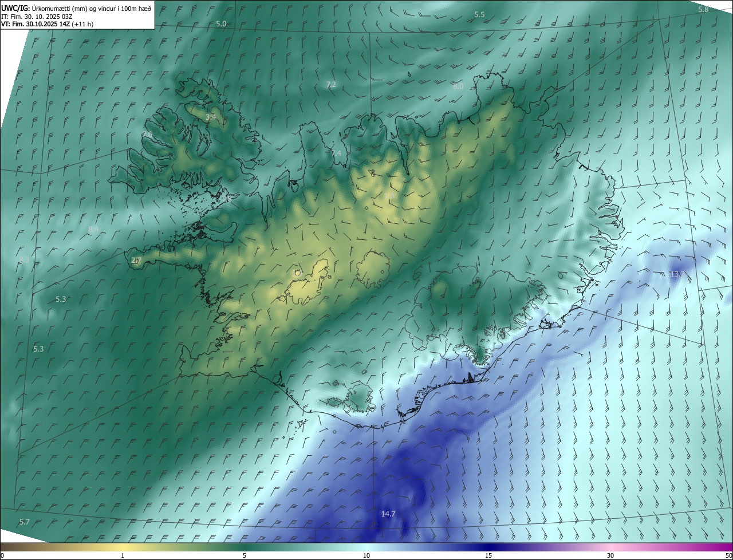Image resolution: width=733 pixels, height=560 pixels.
Task: Click colorbar tick label 10
Action: tap(366, 555)
